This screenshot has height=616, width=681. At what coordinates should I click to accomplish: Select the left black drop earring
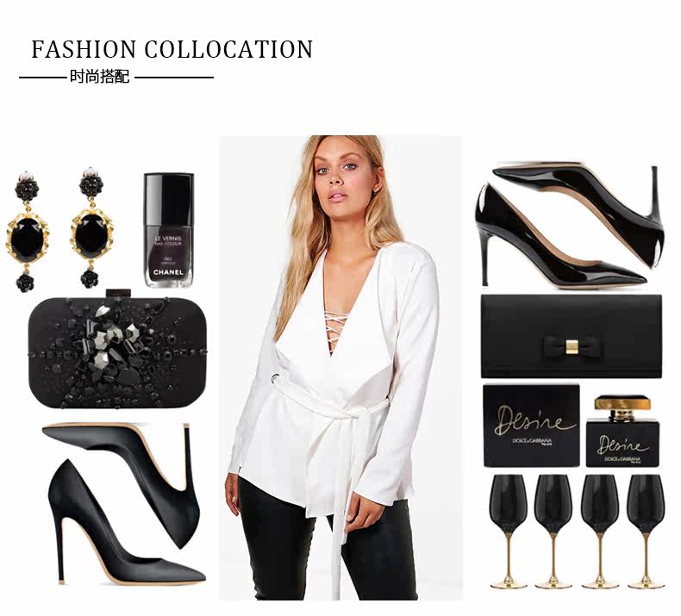[28, 230]
